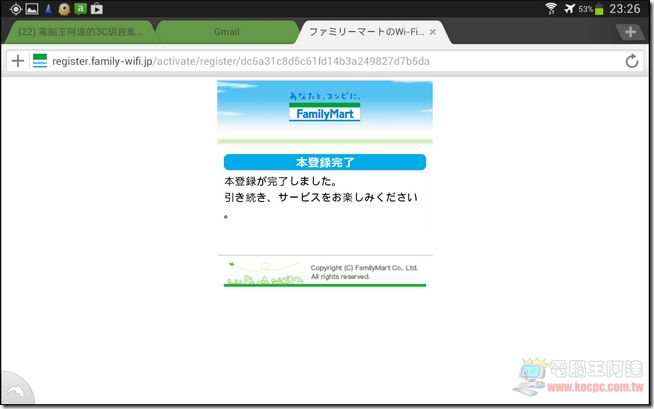Close the FamilyMart Wi-Fi tab

point(433,32)
